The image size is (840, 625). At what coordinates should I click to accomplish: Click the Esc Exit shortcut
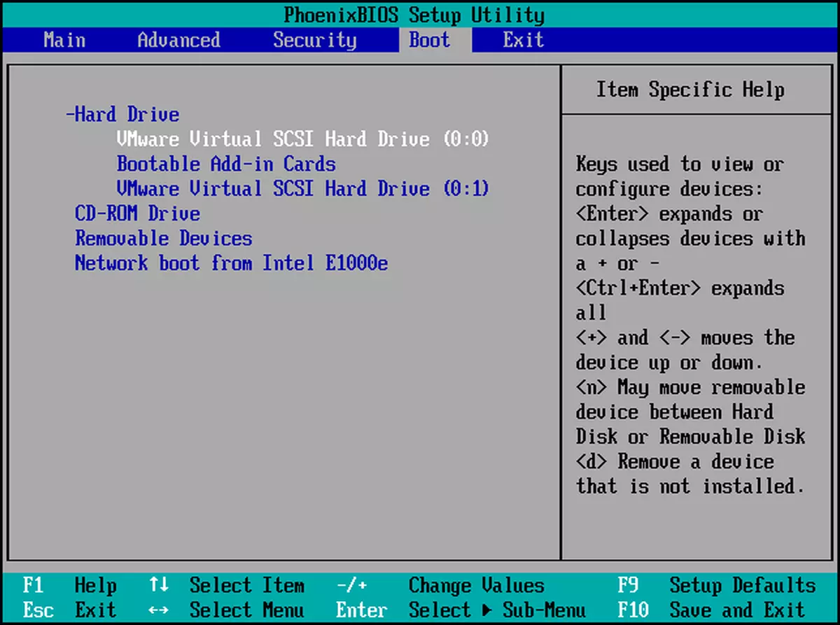coord(70,610)
